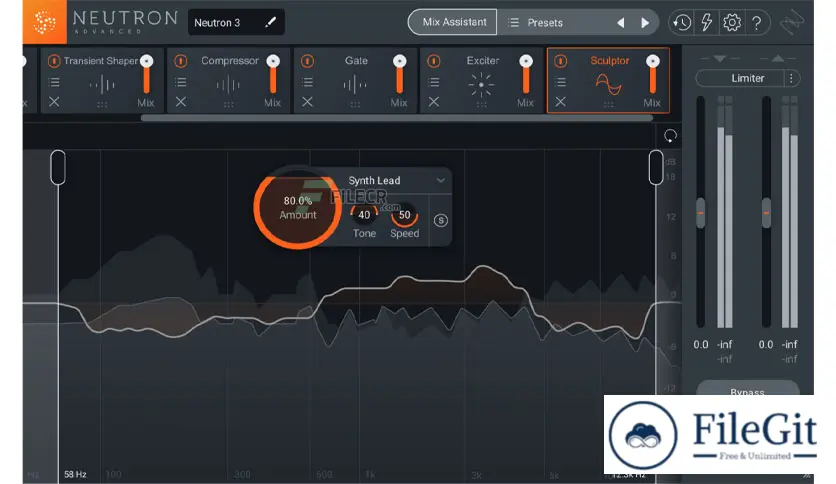The width and height of the screenshot is (836, 484).
Task: Open undo history clock icon
Action: point(682,22)
